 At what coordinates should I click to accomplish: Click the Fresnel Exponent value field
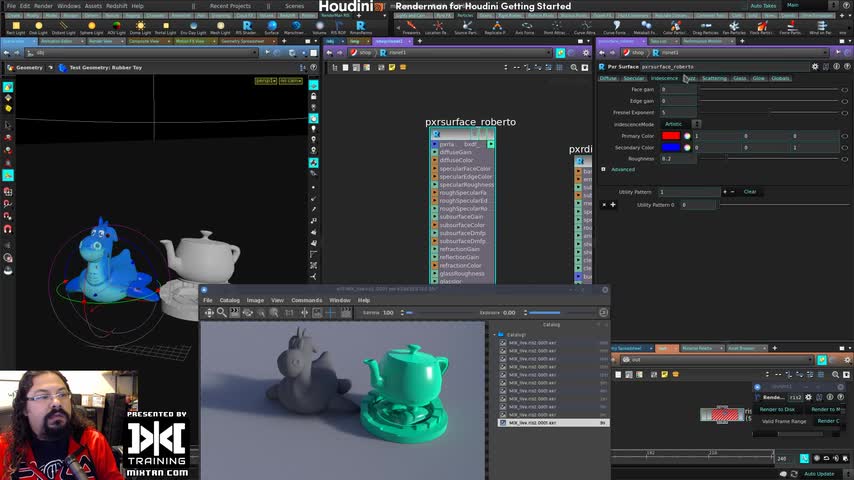coord(678,113)
